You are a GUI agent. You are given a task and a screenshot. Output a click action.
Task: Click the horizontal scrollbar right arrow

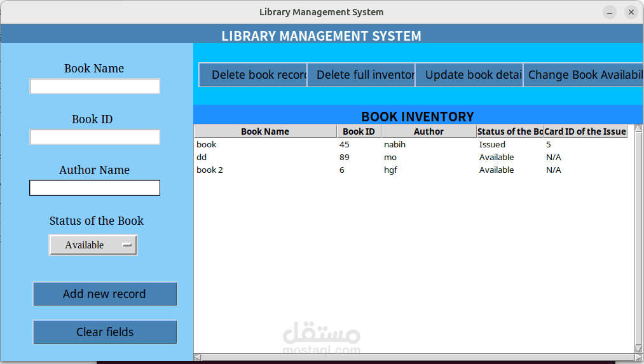click(639, 357)
